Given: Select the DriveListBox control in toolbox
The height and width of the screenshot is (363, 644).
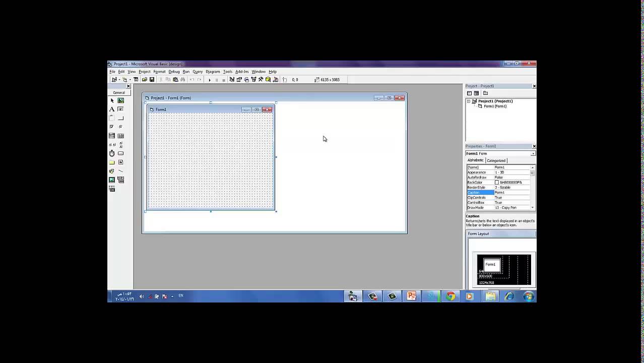Looking at the screenshot, I should pos(120,153).
